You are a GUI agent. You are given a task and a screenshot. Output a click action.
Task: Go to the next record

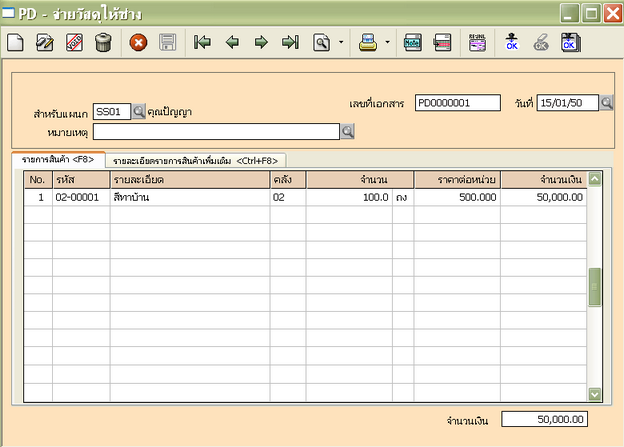tap(261, 42)
